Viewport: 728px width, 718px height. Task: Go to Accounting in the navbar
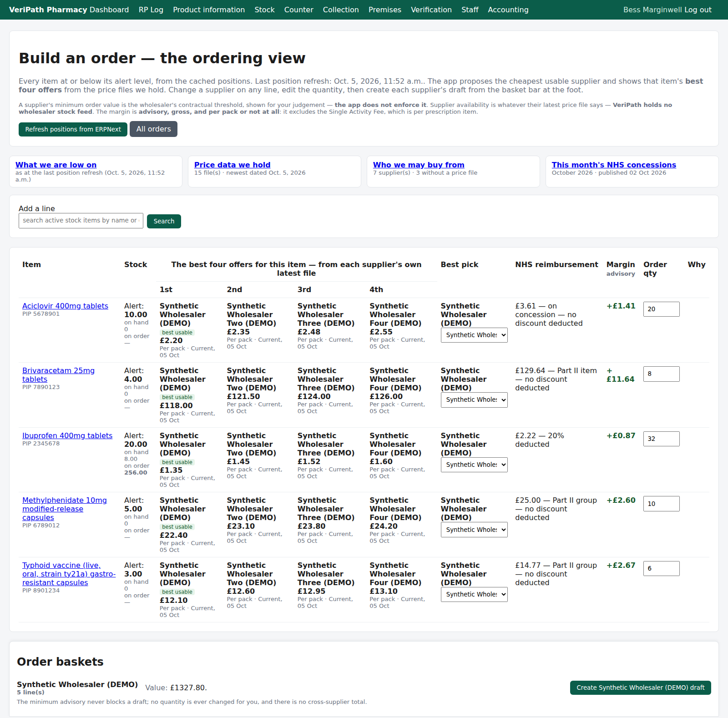pyautogui.click(x=508, y=10)
